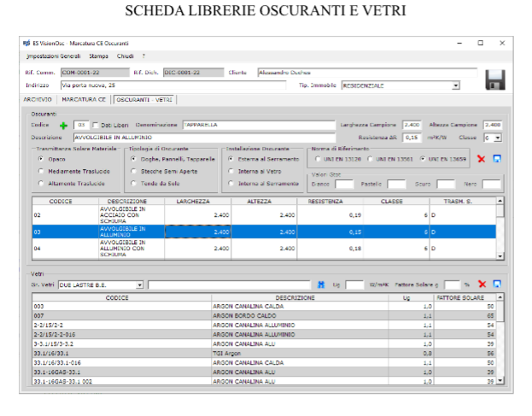The height and width of the screenshot is (416, 532).
Task: Click scroll down arrow in Oscuranti table
Action: [500, 256]
